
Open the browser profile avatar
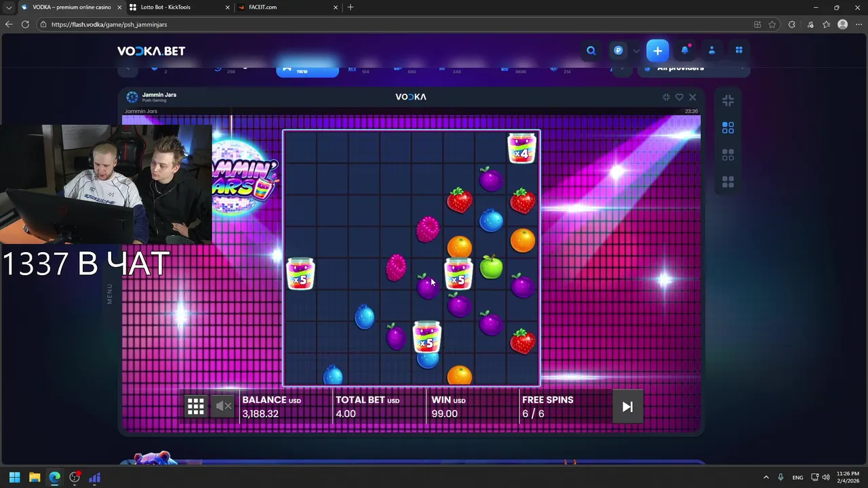[842, 24]
